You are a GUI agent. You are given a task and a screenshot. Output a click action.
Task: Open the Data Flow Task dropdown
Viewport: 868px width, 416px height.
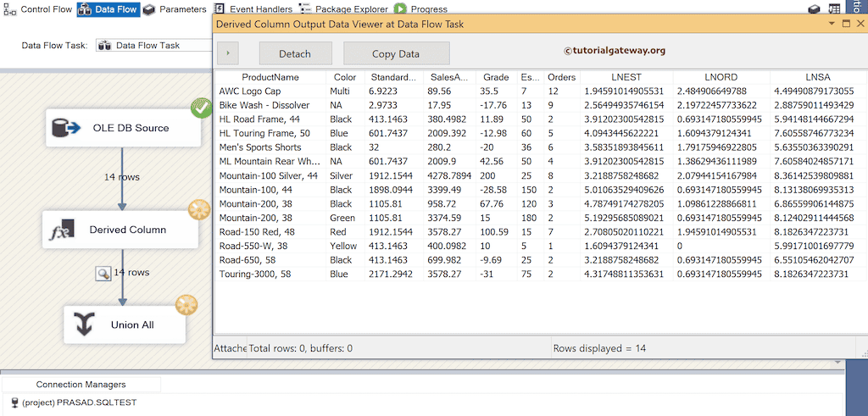(x=153, y=46)
